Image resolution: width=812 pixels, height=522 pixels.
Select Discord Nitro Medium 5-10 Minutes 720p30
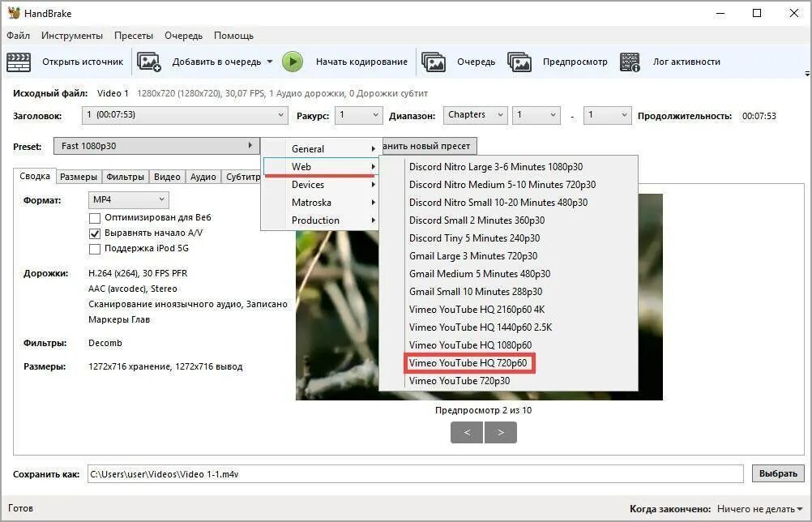[x=509, y=185]
